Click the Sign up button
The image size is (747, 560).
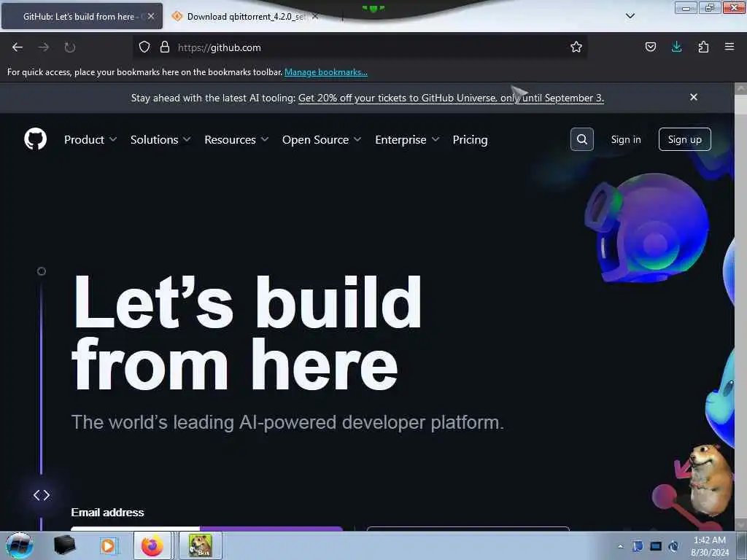pos(684,139)
